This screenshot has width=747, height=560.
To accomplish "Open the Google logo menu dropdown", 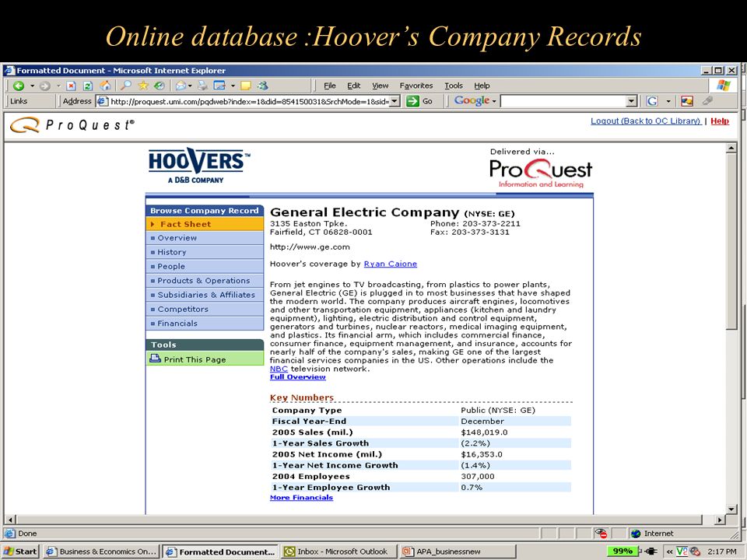I will click(x=495, y=101).
